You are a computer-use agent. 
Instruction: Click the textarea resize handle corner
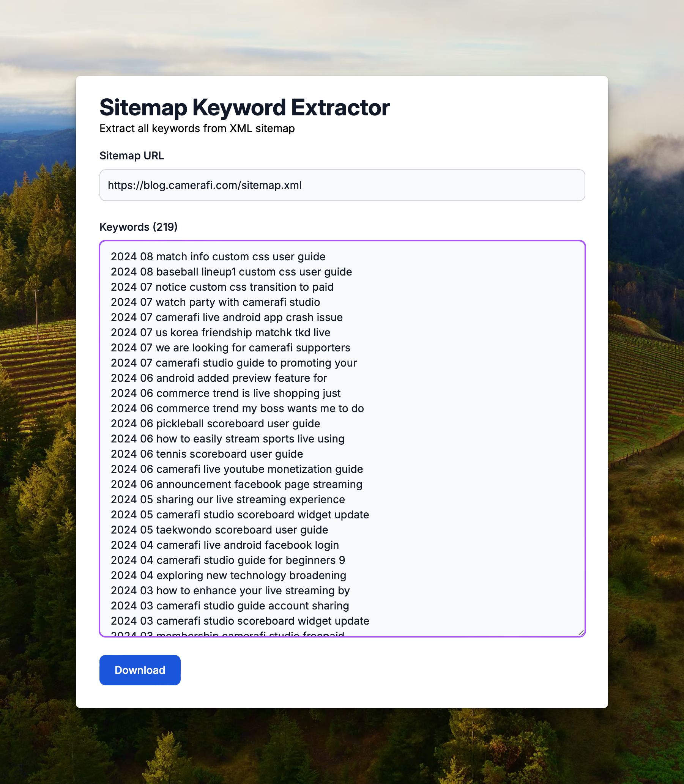pyautogui.click(x=581, y=633)
